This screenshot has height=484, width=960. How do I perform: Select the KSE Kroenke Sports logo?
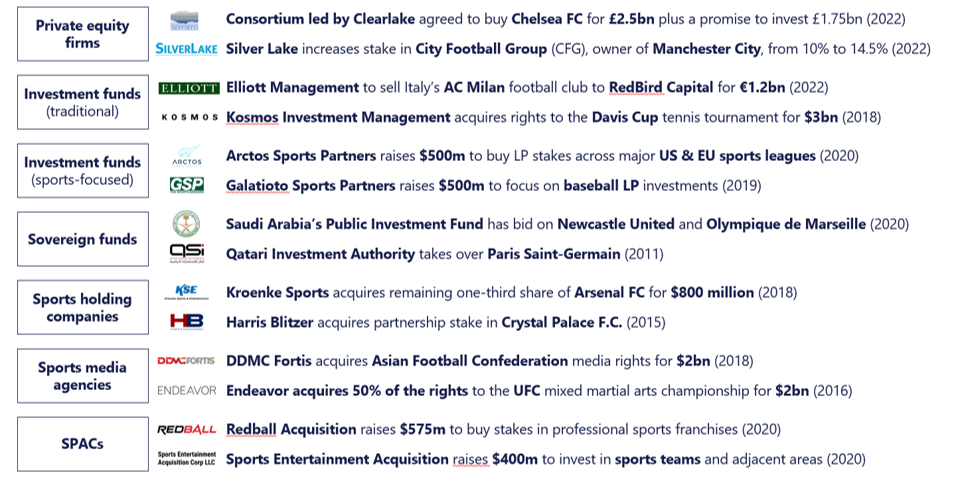pos(186,292)
